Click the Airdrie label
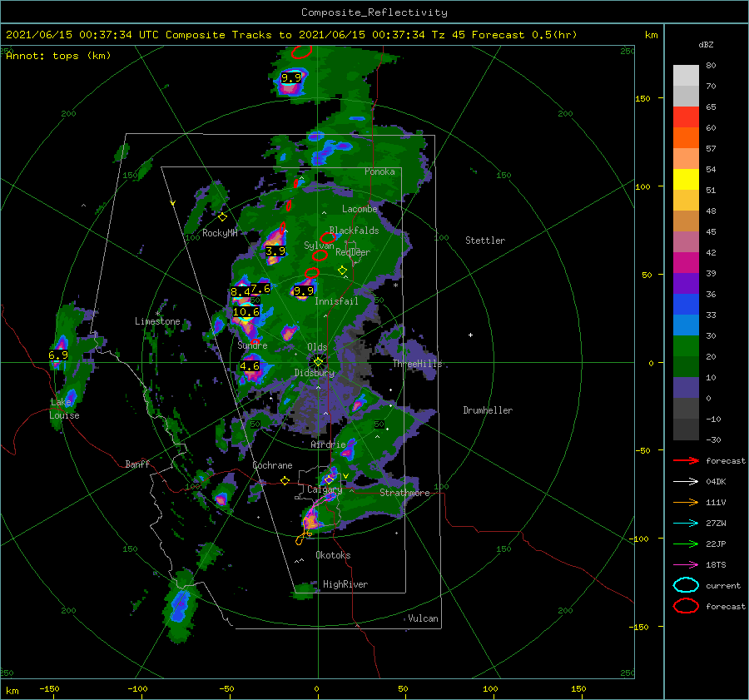This screenshot has height=700, width=749. (328, 444)
